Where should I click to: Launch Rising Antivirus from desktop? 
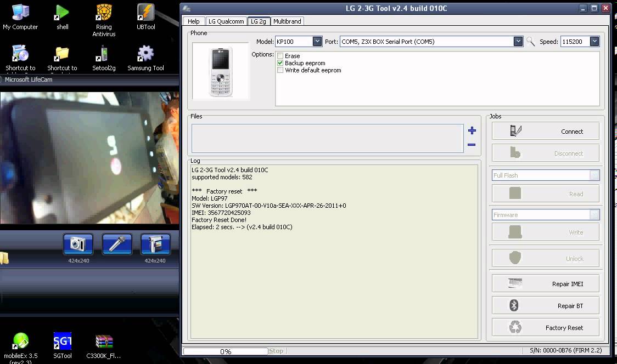[x=104, y=20]
